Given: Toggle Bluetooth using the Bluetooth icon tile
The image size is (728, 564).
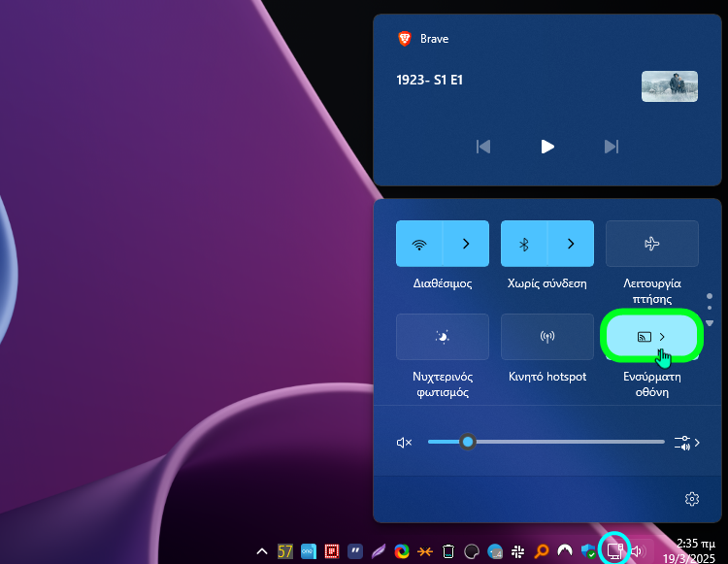Looking at the screenshot, I should [524, 244].
